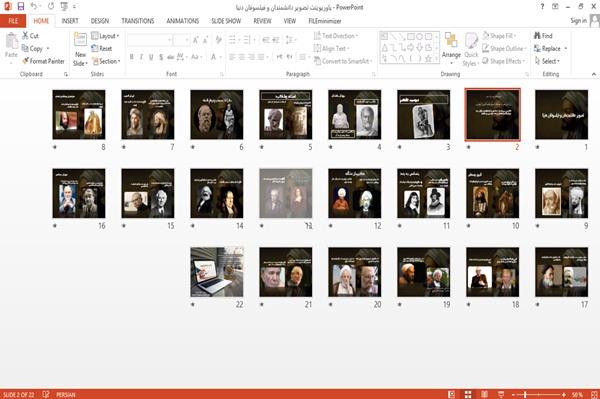Switch to the INSERT tab

point(70,21)
